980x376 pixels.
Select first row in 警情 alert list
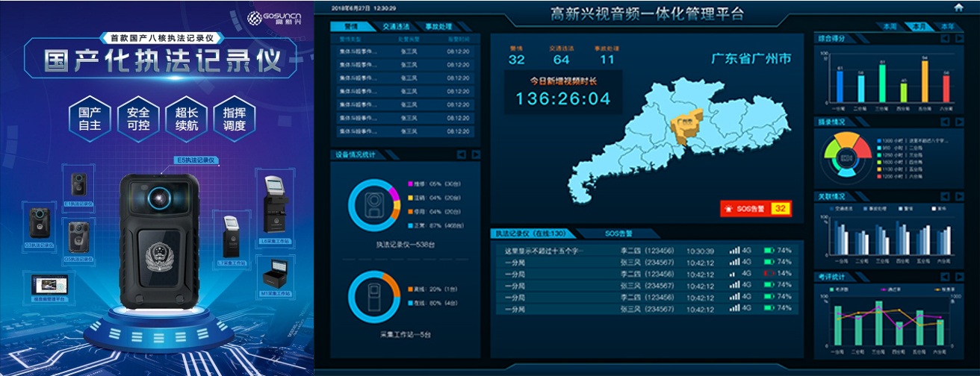[x=404, y=52]
